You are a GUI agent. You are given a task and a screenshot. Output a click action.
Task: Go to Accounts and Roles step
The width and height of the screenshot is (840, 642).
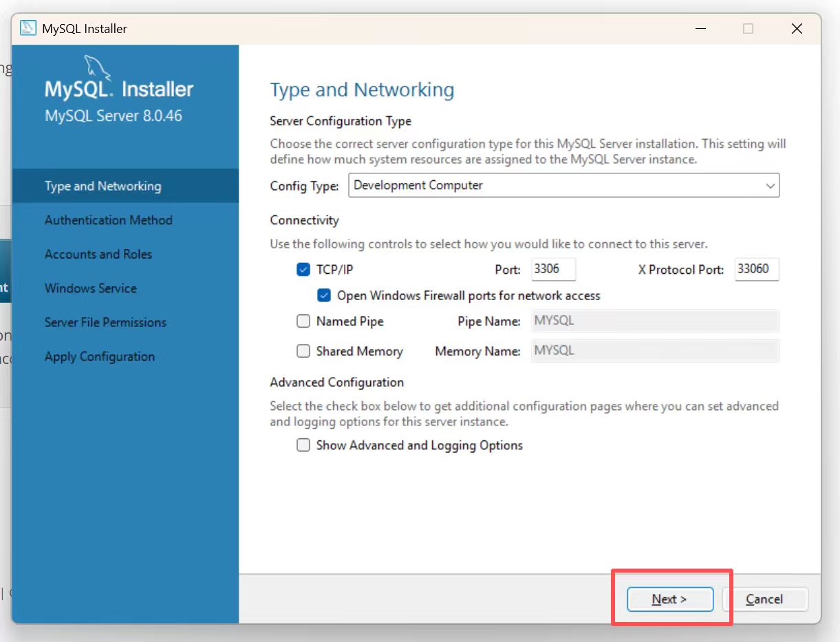(98, 255)
